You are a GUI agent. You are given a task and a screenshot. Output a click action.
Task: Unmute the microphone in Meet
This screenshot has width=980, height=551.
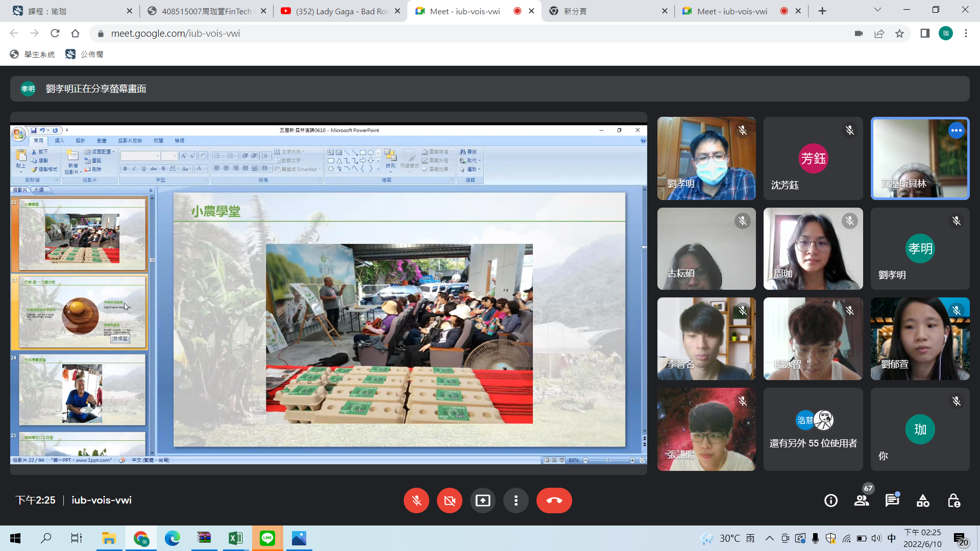[416, 500]
